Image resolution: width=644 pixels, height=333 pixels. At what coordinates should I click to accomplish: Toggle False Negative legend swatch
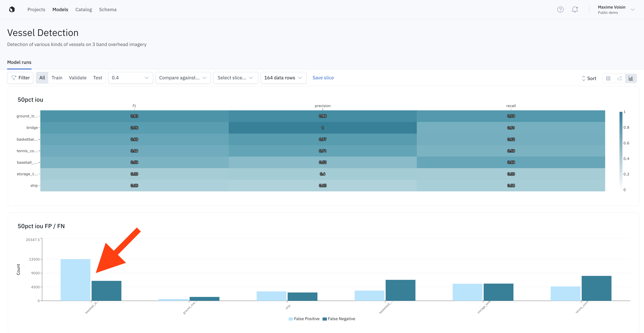tap(325, 319)
